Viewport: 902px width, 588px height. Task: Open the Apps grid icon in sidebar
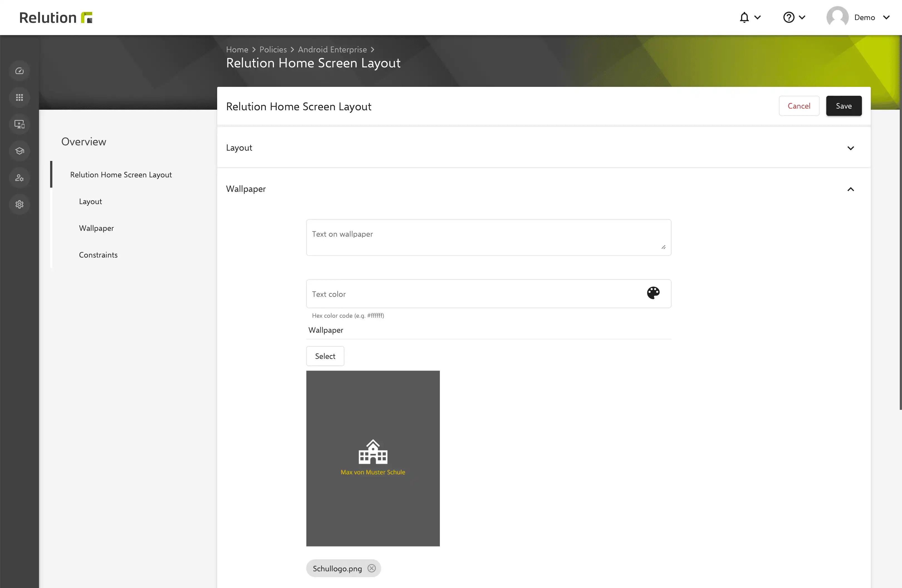click(19, 97)
